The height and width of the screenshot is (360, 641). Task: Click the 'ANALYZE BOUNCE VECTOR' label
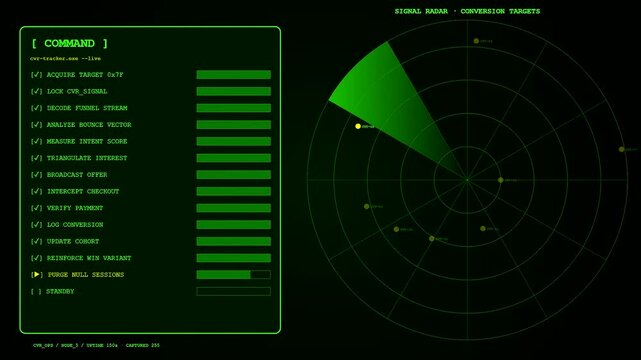click(x=89, y=125)
